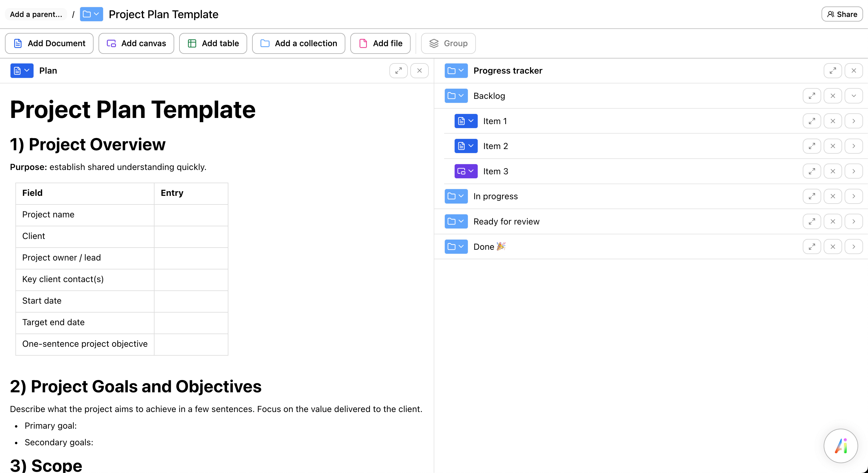868x473 pixels.
Task: Click the Share button
Action: [x=842, y=14]
